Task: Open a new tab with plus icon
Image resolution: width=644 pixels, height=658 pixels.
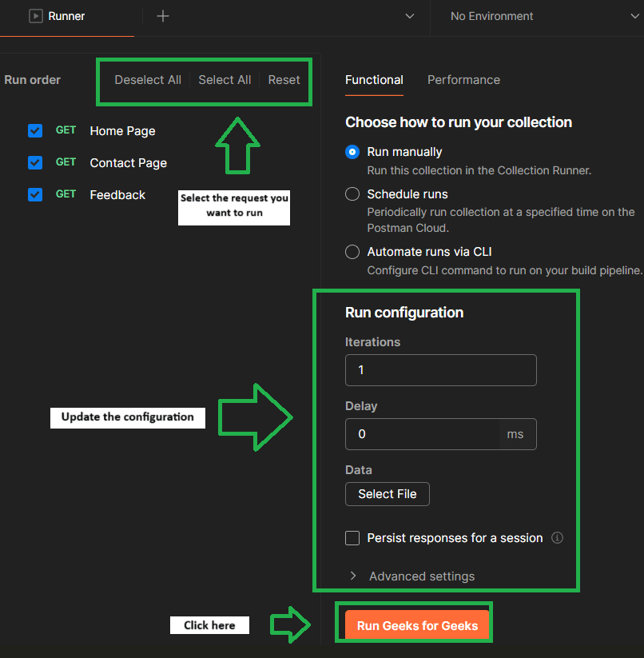Action: 163,16
